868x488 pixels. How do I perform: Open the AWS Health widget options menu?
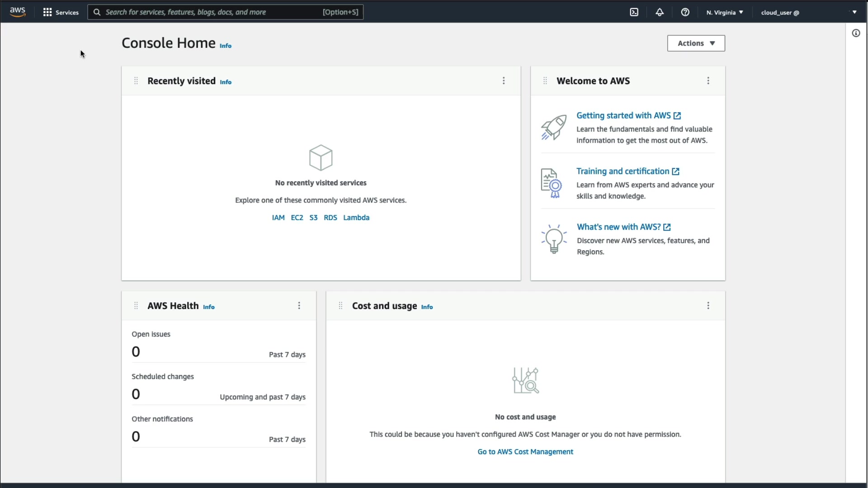[x=299, y=305]
